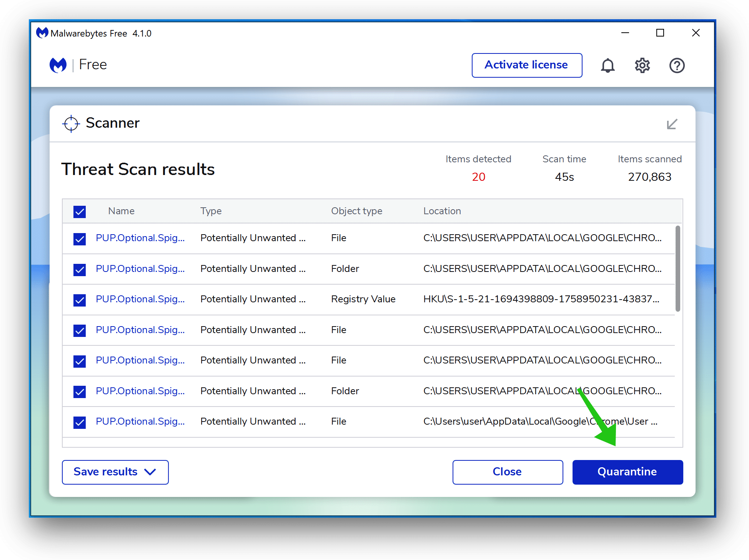Sort by the Name column header
The image size is (749, 560).
pyautogui.click(x=121, y=211)
